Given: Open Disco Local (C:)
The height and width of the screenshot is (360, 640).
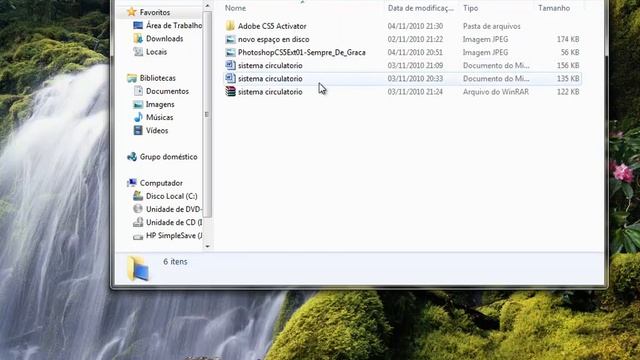Looking at the screenshot, I should pos(172,196).
